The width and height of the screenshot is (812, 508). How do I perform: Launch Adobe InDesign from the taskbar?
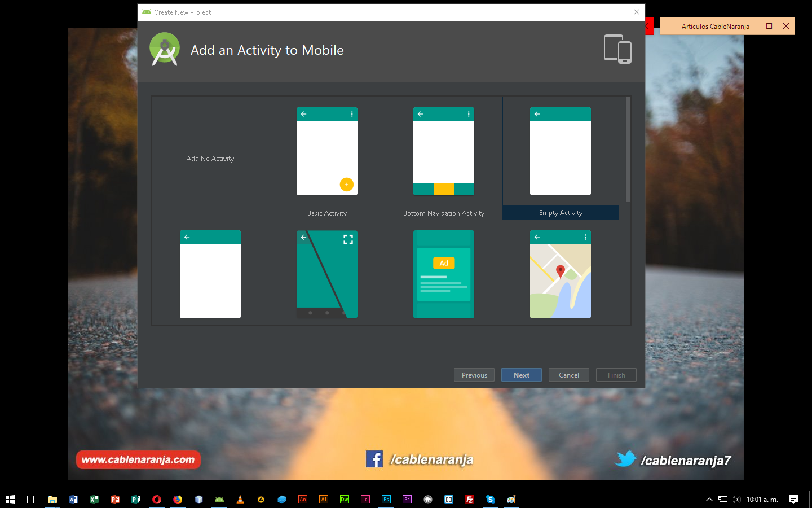365,500
